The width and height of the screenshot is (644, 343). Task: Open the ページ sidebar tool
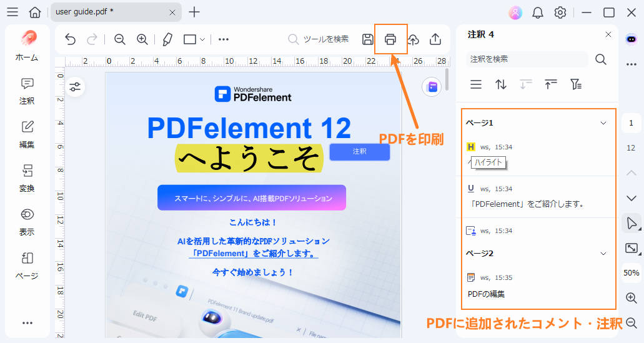coord(27,266)
